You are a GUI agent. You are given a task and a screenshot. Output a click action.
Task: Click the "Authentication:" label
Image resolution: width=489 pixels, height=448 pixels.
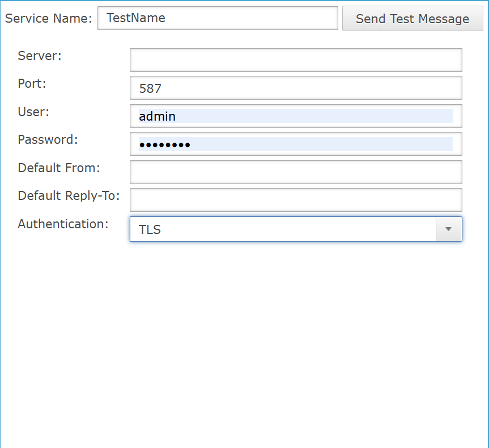click(x=63, y=224)
